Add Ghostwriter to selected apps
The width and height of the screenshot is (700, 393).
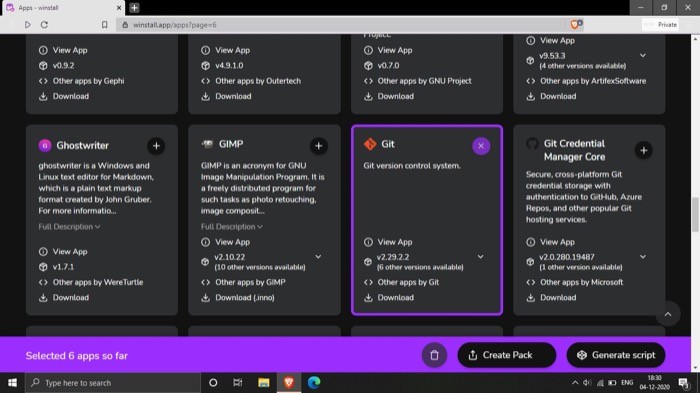pyautogui.click(x=156, y=146)
